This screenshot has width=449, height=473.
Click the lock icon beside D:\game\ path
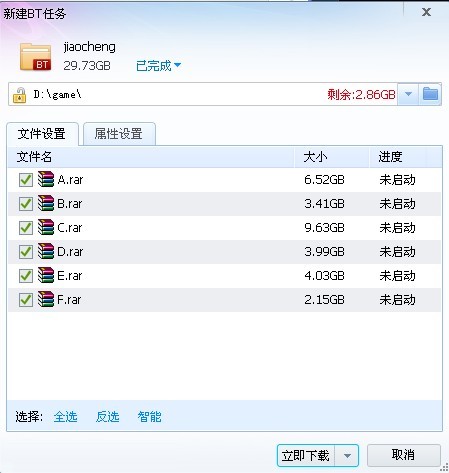coord(19,95)
